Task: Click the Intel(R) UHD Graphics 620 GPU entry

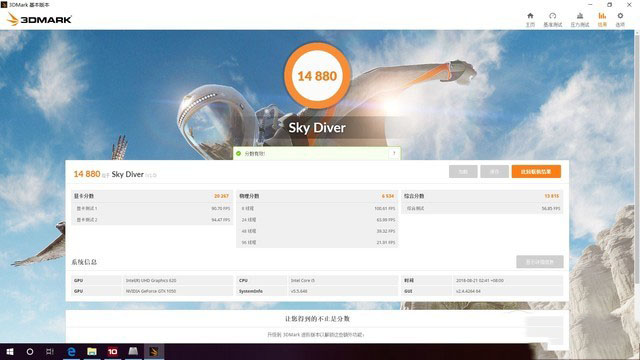Action: click(x=151, y=280)
